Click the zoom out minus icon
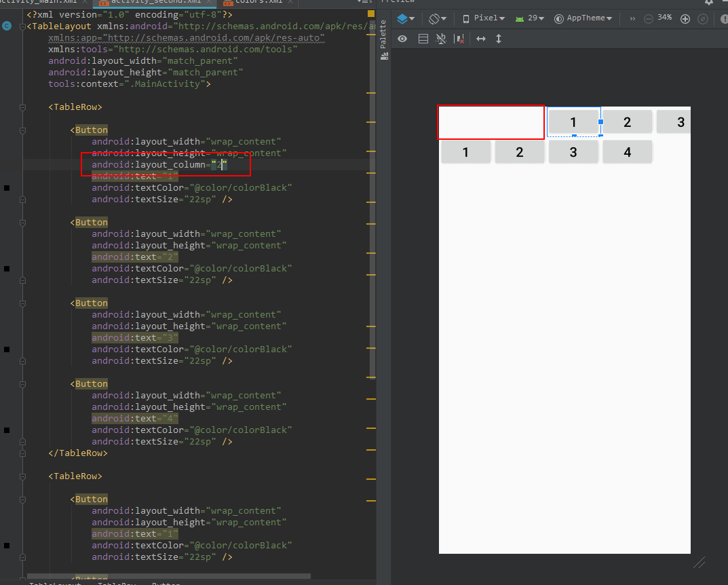Image resolution: width=728 pixels, height=585 pixels. tap(648, 19)
